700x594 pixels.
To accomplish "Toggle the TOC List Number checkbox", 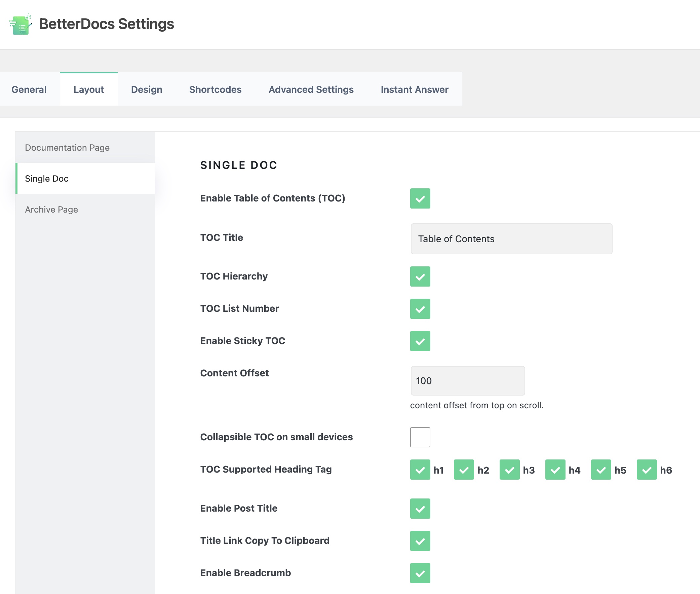I will click(x=420, y=309).
